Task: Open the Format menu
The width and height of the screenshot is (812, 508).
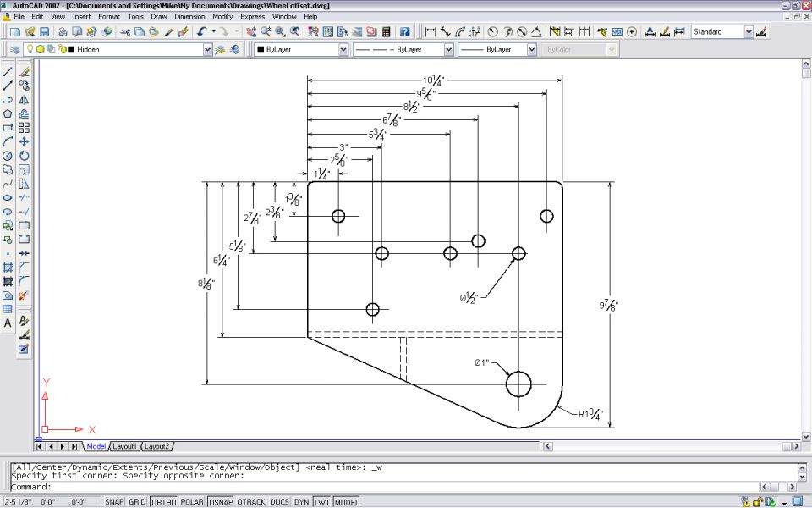Action: coord(109,17)
